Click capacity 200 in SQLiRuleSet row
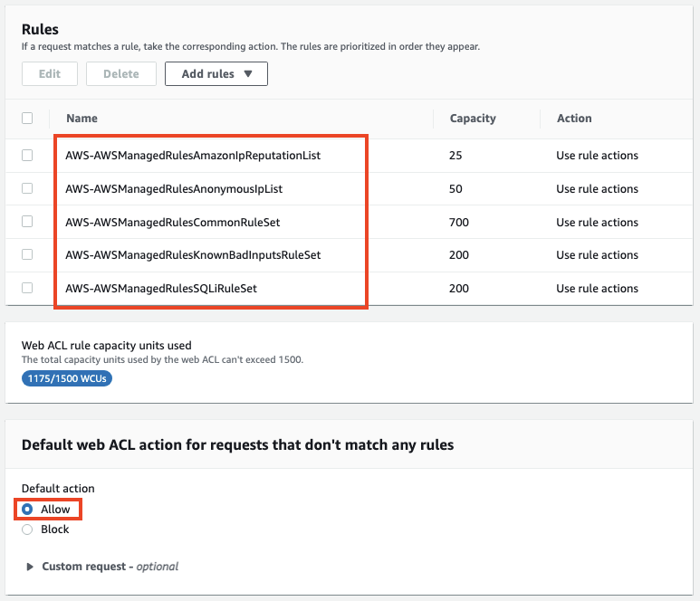 coord(459,289)
